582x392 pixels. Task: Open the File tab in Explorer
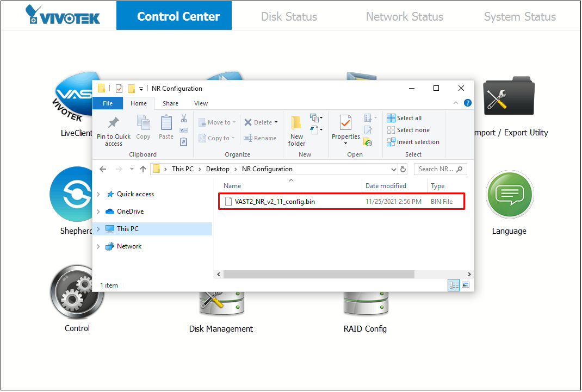[108, 103]
